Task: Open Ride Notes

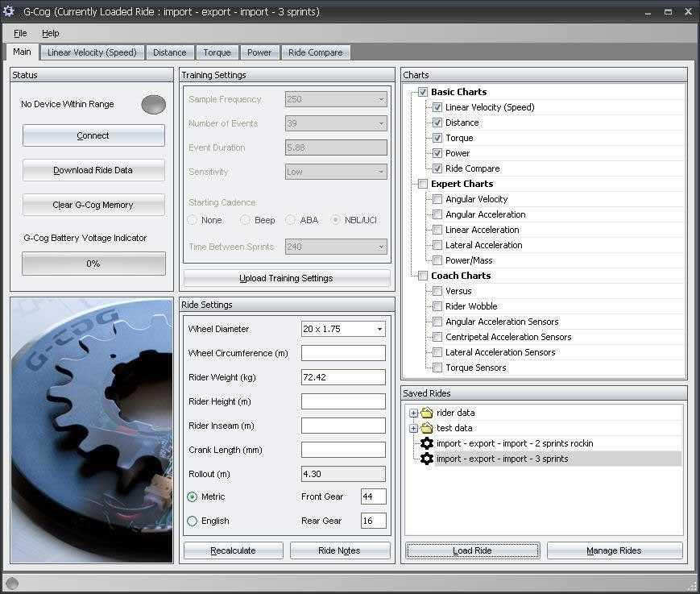Action: pos(339,550)
